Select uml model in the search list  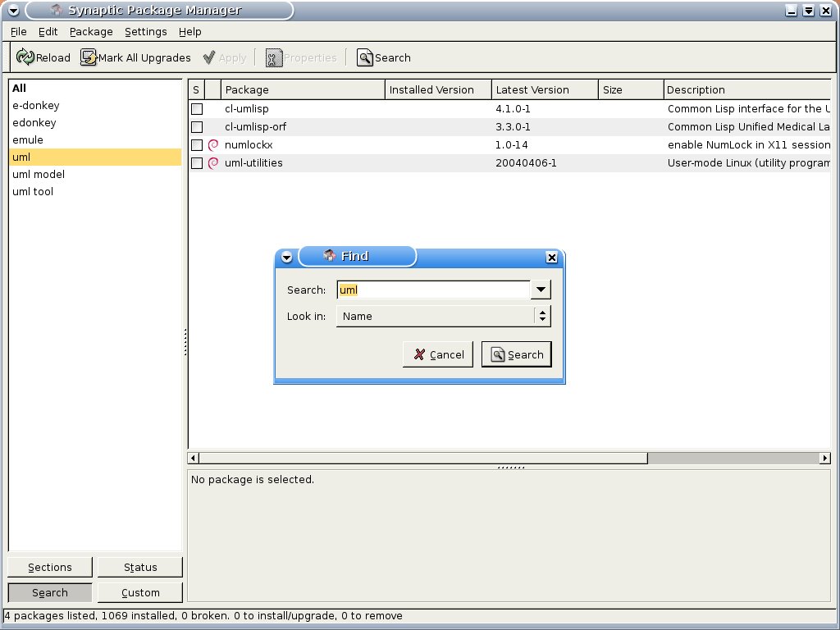[x=95, y=174]
